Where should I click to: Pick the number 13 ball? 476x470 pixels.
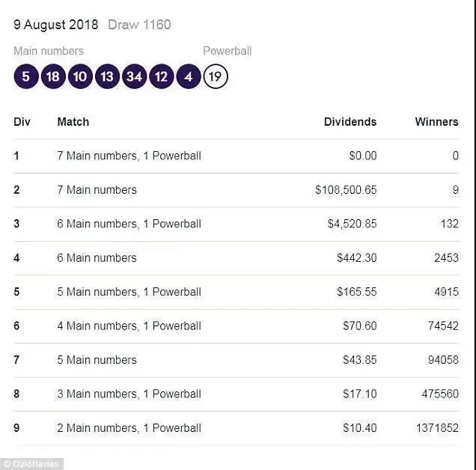point(107,76)
